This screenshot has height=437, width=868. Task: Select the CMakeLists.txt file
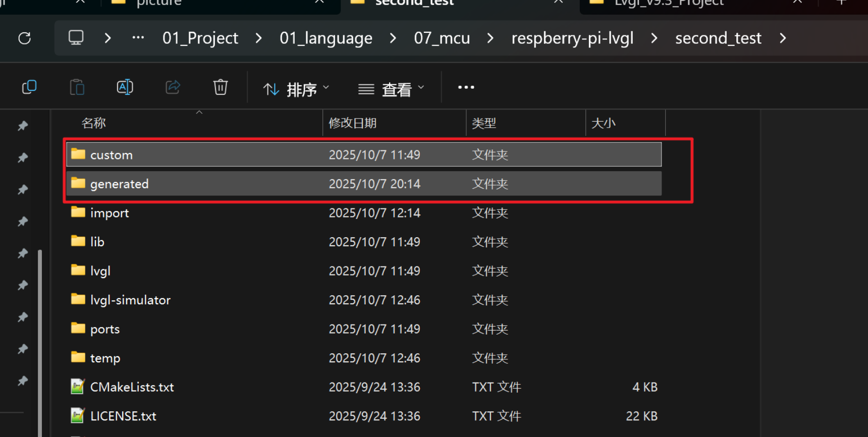(132, 387)
